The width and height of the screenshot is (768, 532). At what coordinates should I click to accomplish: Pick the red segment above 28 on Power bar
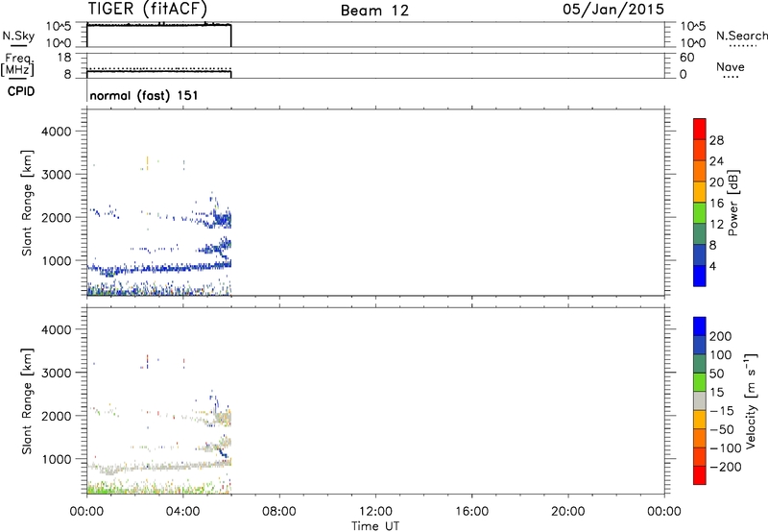tap(700, 129)
